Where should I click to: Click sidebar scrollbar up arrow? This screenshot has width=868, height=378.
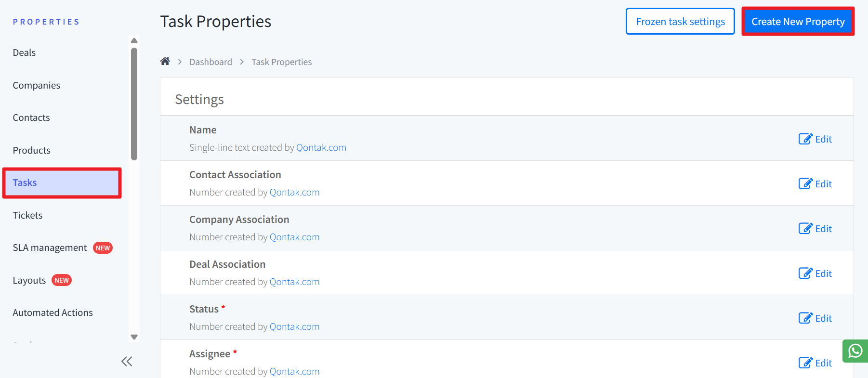tap(134, 40)
